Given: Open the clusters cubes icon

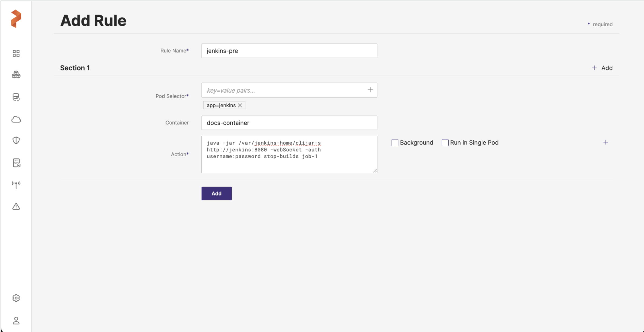Looking at the screenshot, I should tap(16, 75).
